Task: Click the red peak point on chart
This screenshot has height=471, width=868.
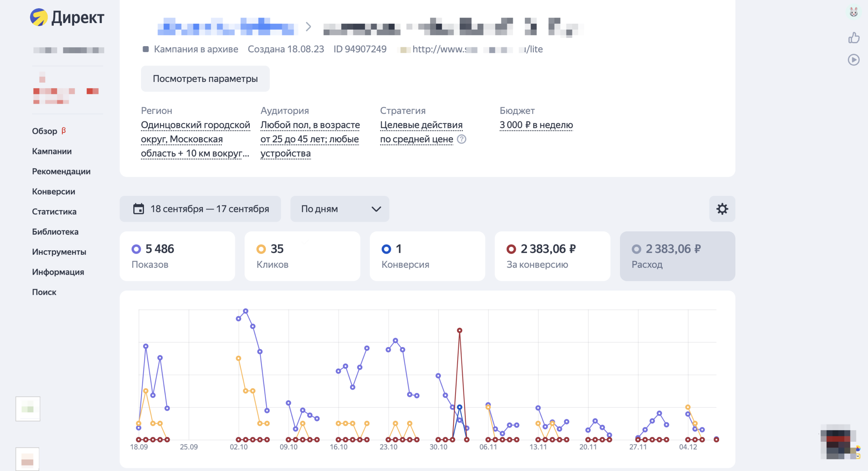Action: (459, 331)
